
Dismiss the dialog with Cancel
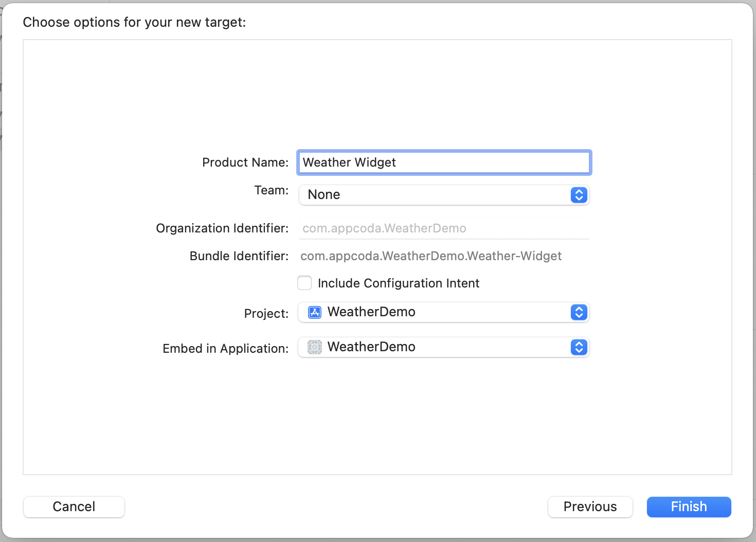(74, 507)
